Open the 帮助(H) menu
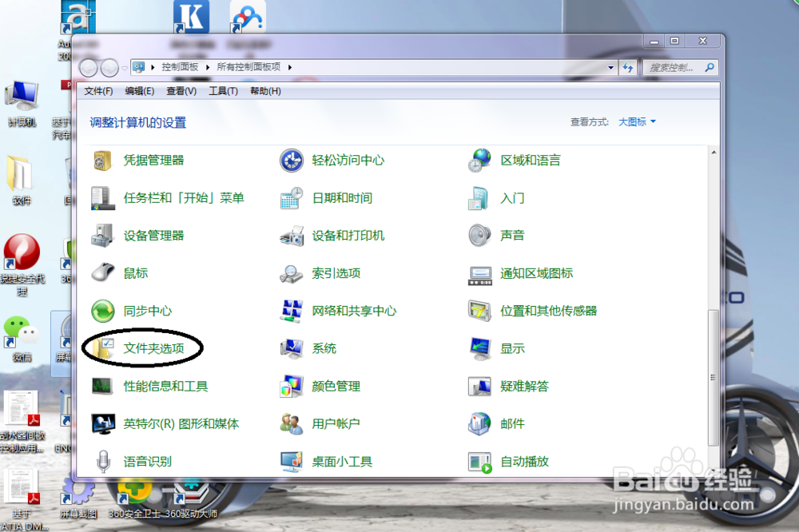The height and width of the screenshot is (532, 799). 265,91
